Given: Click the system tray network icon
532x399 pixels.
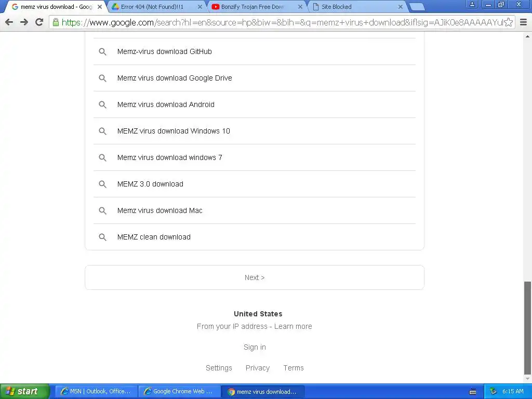Looking at the screenshot, I should [x=494, y=392].
